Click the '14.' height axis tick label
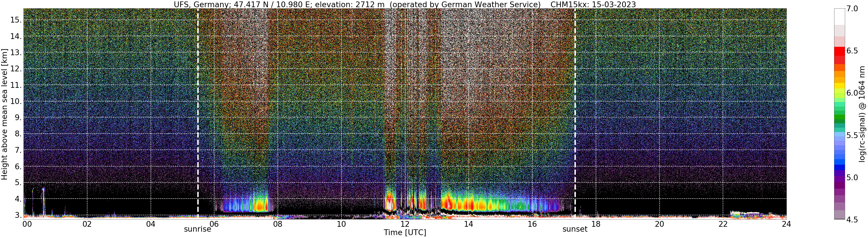The image size is (868, 238). point(16,36)
